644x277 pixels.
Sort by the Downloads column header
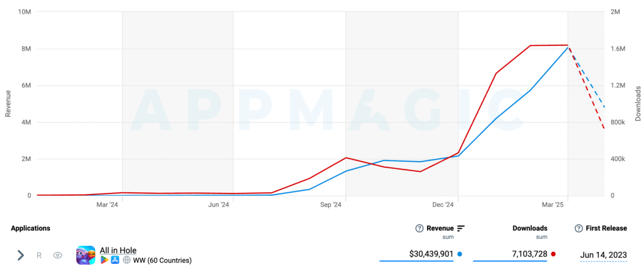click(530, 229)
